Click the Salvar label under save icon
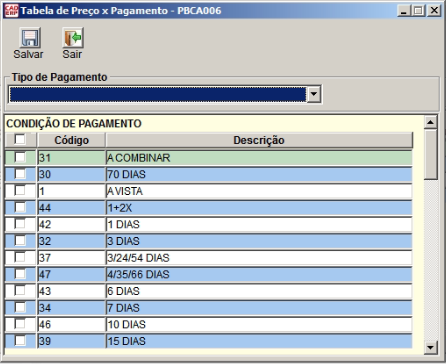Image resolution: width=446 pixels, height=364 pixels. tap(28, 54)
